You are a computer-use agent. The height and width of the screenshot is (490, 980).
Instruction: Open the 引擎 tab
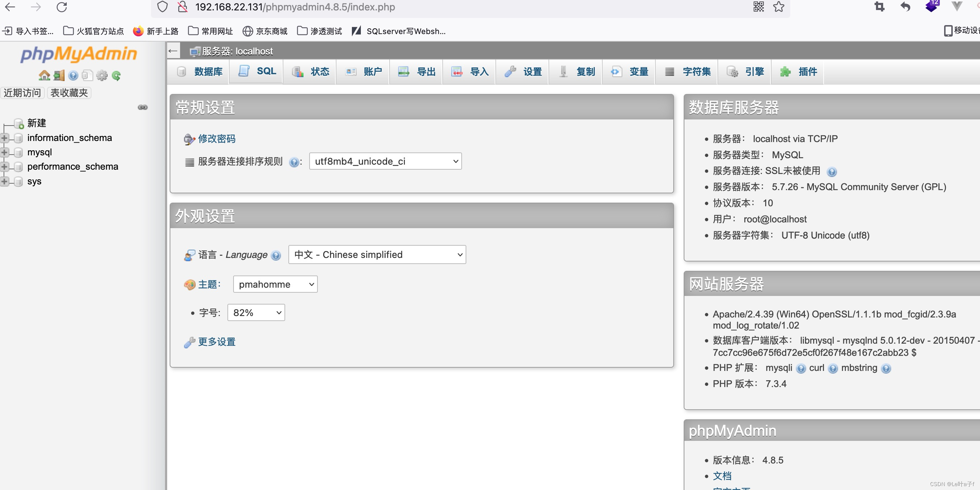click(x=745, y=71)
